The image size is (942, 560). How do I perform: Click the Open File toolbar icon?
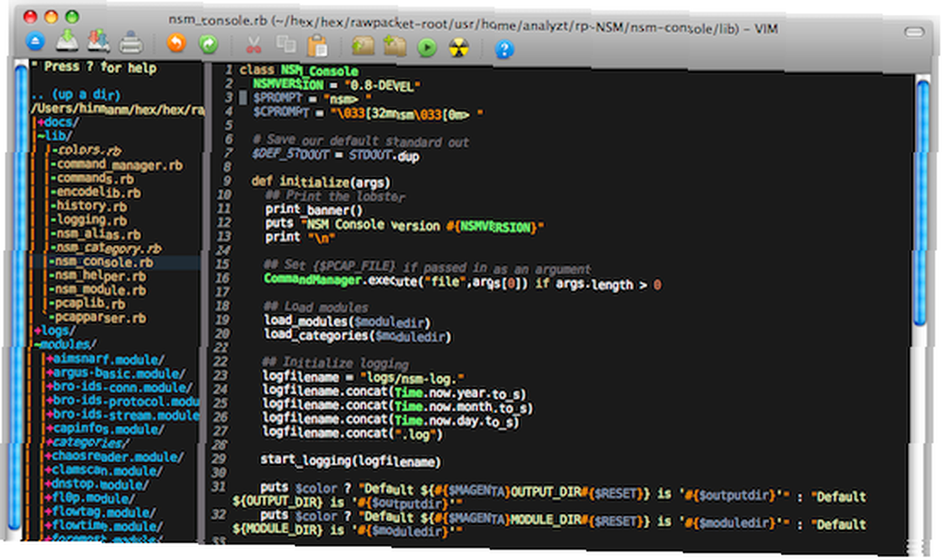click(36, 41)
